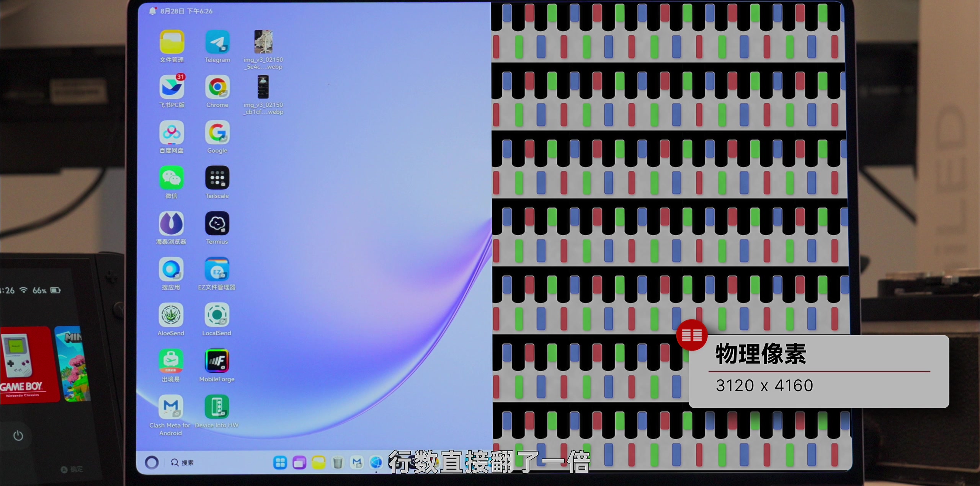Open the Tailscale app icon
The image size is (980, 486).
click(x=217, y=178)
